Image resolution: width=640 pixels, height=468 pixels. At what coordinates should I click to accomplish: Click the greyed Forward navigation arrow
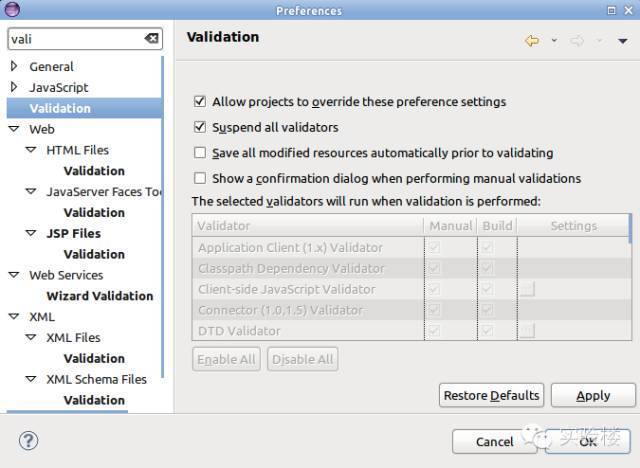(577, 41)
